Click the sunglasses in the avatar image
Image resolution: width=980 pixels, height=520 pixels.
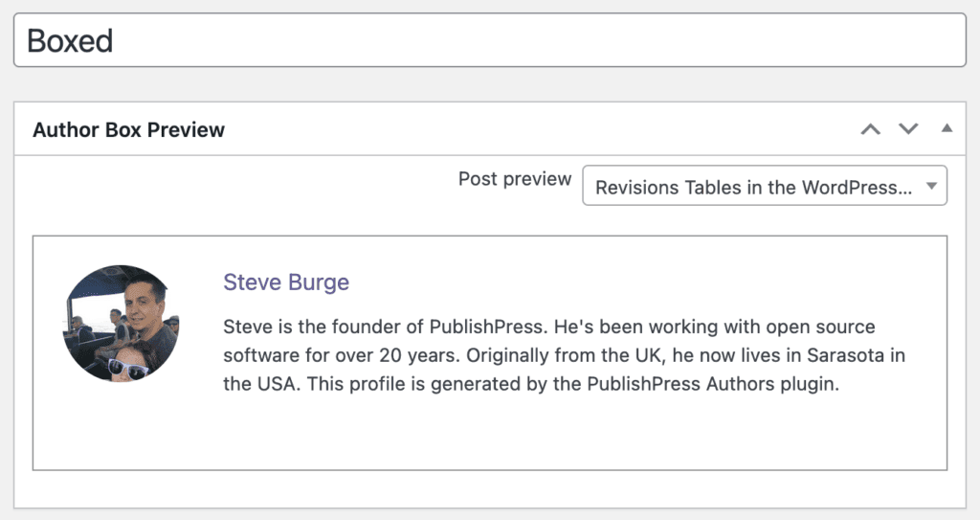pyautogui.click(x=127, y=367)
